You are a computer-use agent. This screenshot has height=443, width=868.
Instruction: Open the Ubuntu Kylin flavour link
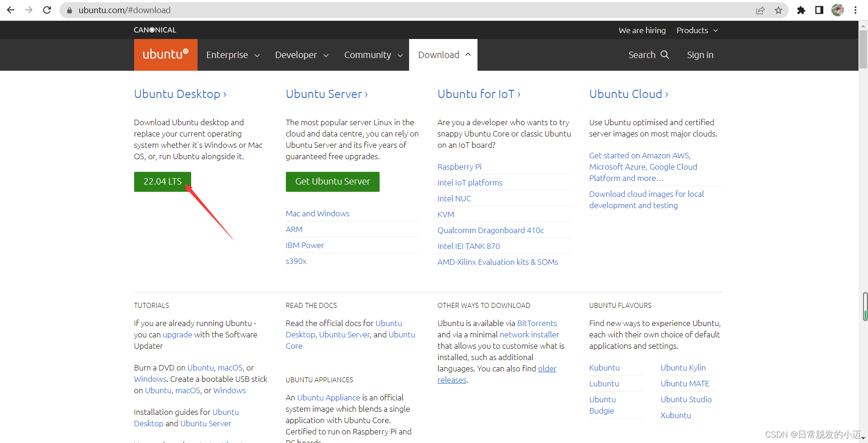click(x=683, y=368)
